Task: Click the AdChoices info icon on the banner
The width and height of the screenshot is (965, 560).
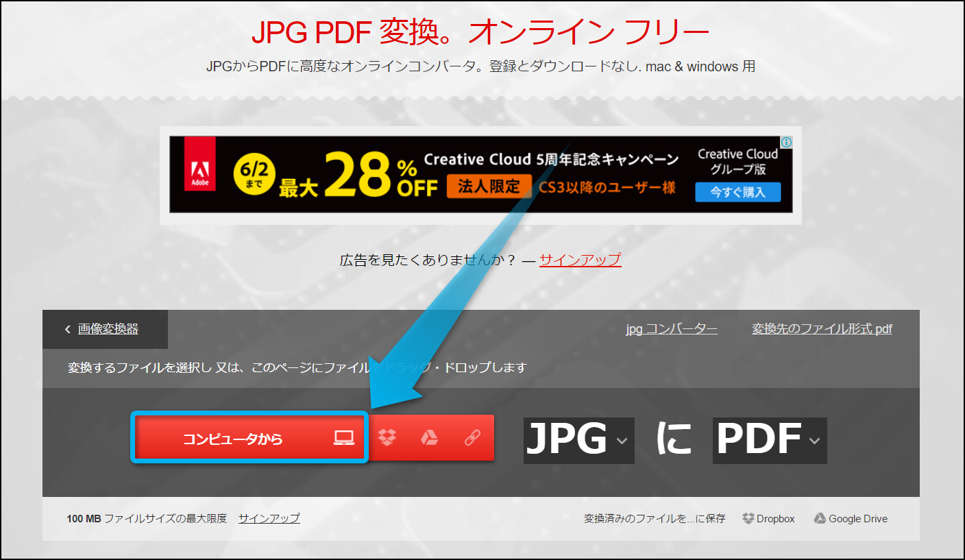Action: (787, 142)
